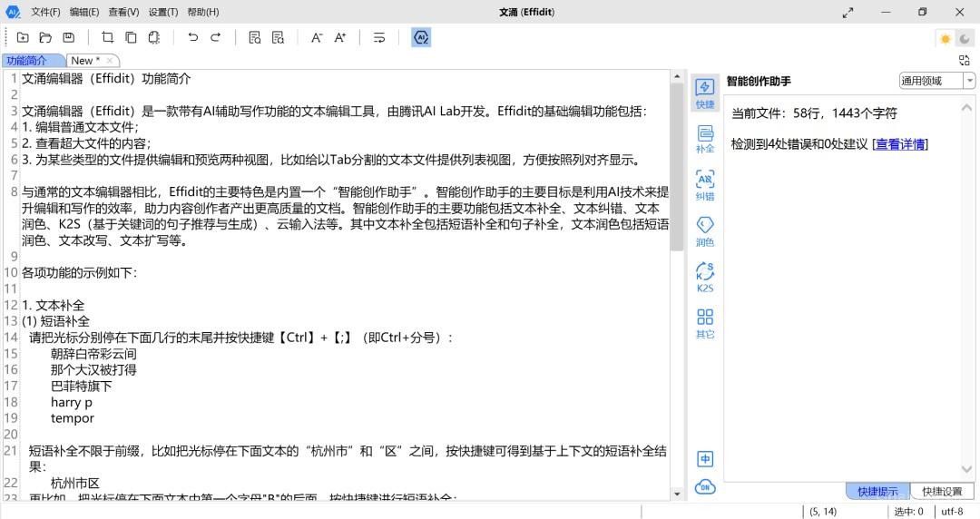The image size is (980, 519).
Task: Click assistant panel scroll-up chevron
Action: pyautogui.click(x=967, y=108)
